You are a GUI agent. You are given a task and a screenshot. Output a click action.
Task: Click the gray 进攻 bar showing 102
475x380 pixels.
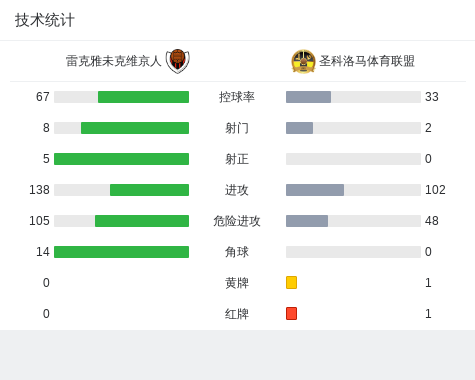[315, 190]
